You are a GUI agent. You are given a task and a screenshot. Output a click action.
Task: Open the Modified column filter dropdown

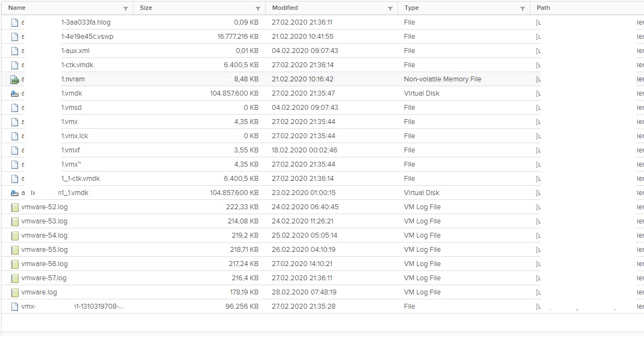click(390, 9)
